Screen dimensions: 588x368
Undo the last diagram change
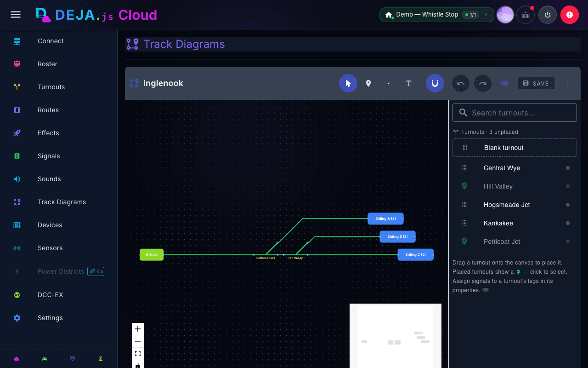point(461,83)
